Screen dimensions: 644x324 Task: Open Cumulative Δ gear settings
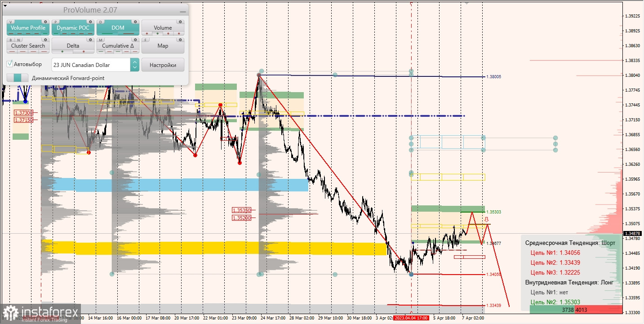click(135, 40)
